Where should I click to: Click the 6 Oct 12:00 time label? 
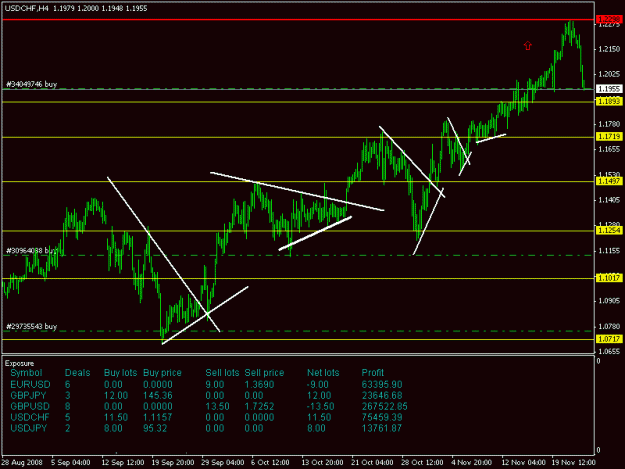point(270,463)
